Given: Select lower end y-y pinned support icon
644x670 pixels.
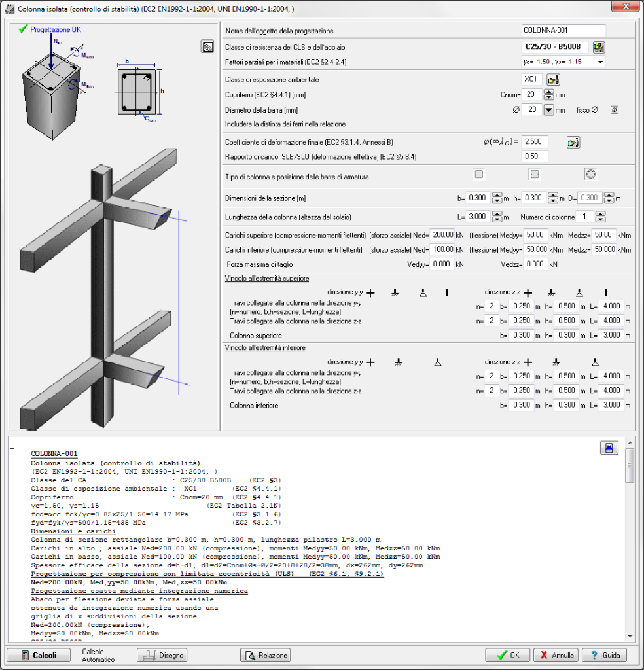Looking at the screenshot, I should point(438,362).
